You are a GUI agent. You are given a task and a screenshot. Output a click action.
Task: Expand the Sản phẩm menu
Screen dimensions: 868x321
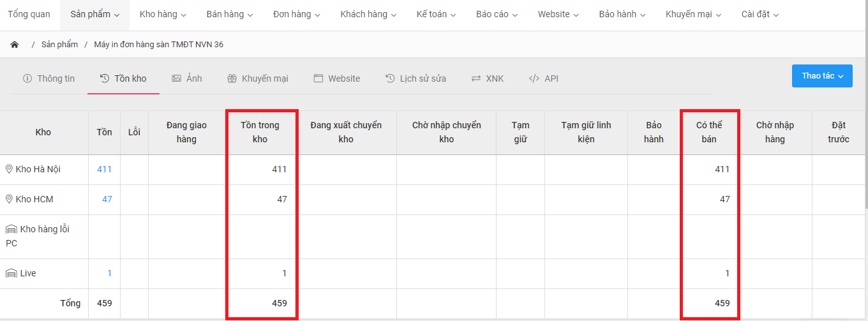click(94, 14)
